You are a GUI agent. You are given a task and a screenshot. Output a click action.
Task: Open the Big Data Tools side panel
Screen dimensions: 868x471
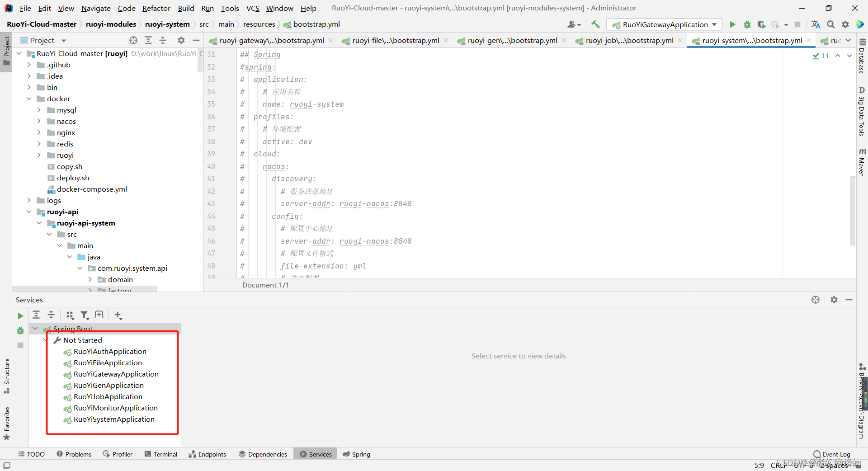(x=862, y=112)
